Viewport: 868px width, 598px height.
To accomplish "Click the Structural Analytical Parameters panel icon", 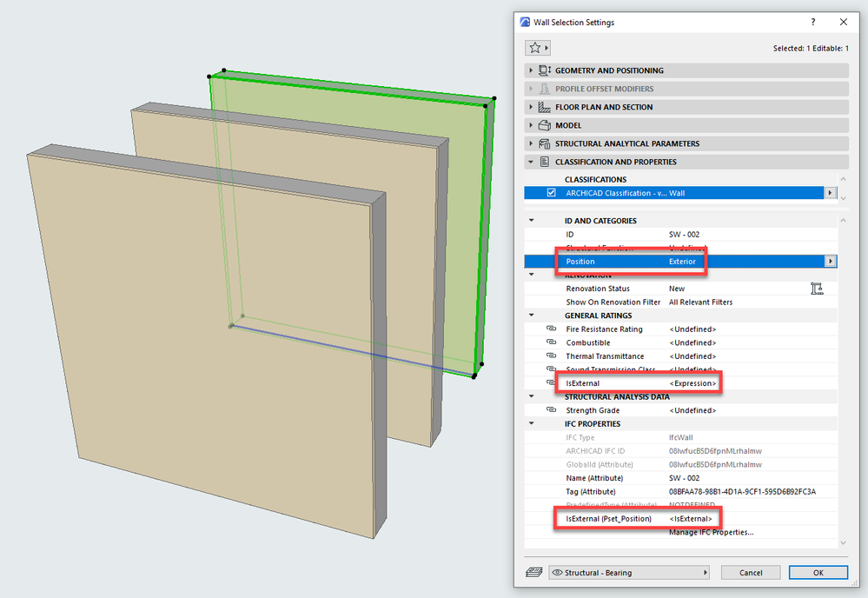I will (x=545, y=143).
